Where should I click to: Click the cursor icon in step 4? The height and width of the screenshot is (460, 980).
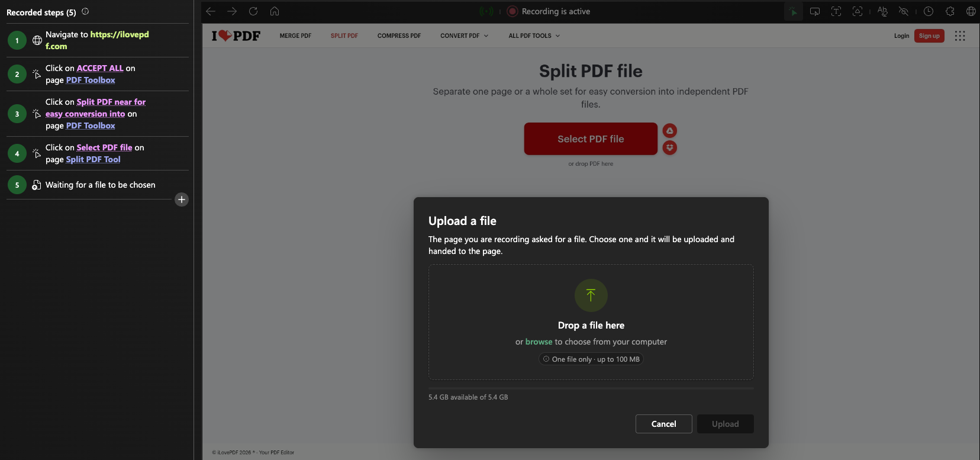[37, 153]
